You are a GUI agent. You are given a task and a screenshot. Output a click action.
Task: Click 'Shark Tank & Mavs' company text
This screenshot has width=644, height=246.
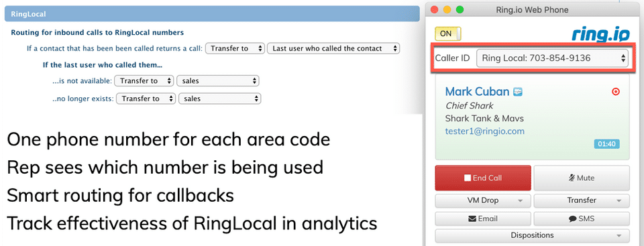484,119
